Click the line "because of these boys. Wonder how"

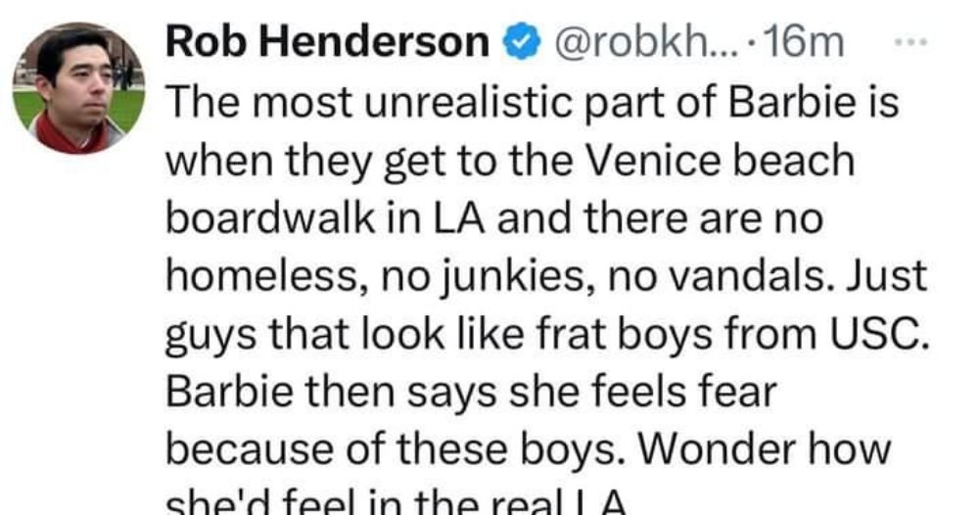(x=528, y=449)
